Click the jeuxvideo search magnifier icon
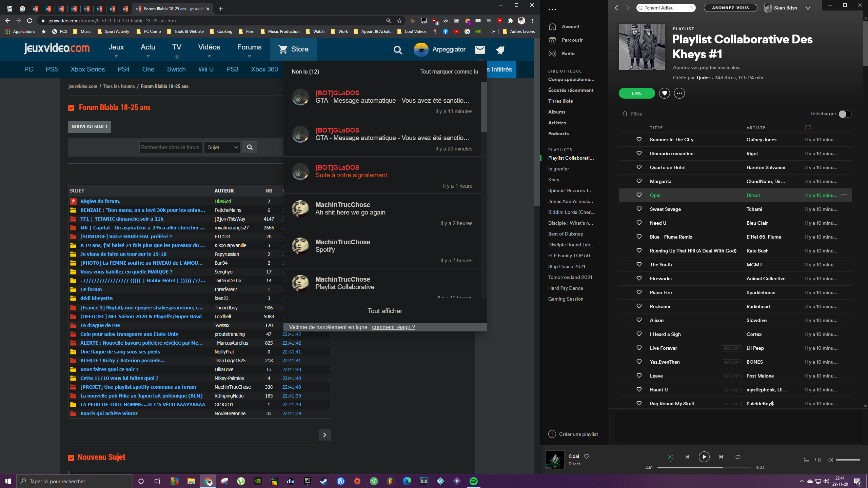868x488 pixels. pyautogui.click(x=398, y=50)
